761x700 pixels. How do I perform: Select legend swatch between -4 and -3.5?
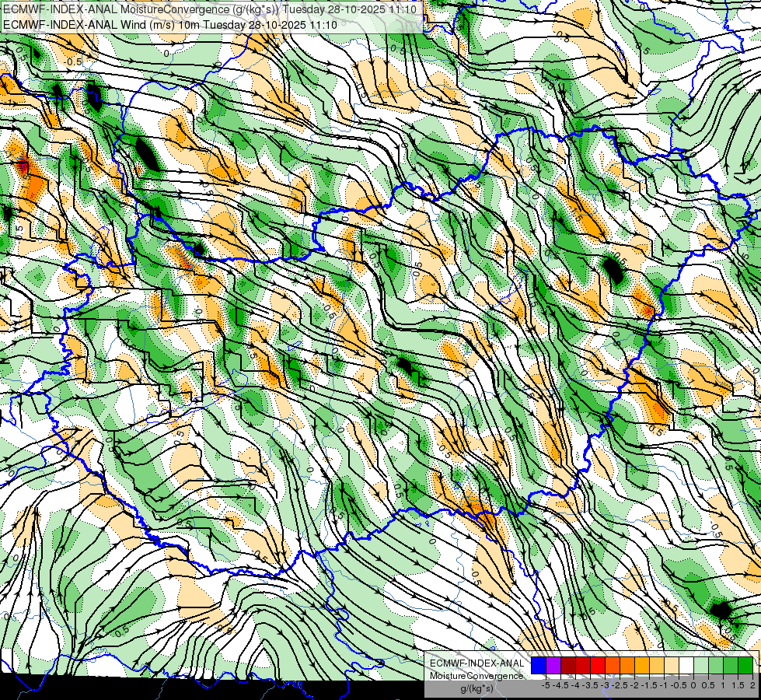point(583,666)
